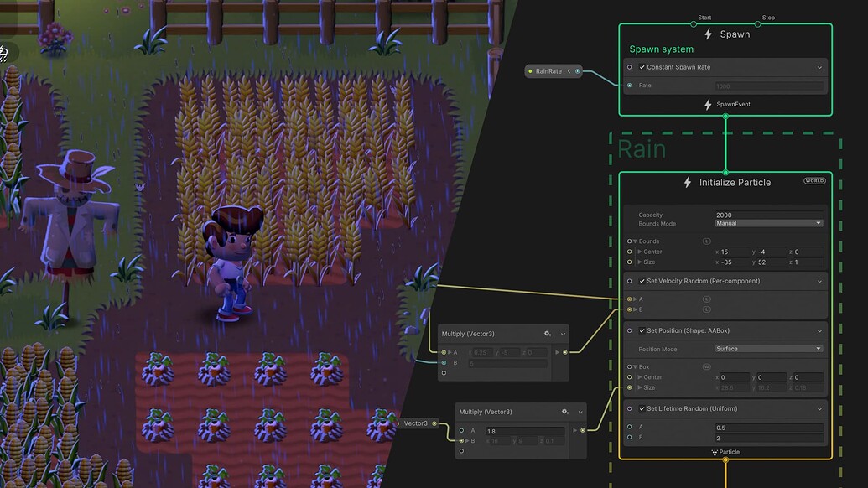The height and width of the screenshot is (488, 868).
Task: Click the lightning bolt icon in the Spawn header
Action: [709, 34]
